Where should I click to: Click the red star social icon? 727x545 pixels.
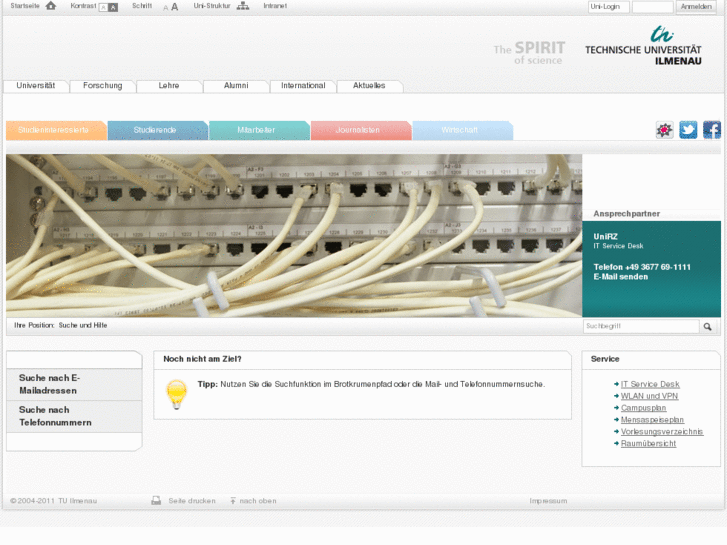(664, 130)
